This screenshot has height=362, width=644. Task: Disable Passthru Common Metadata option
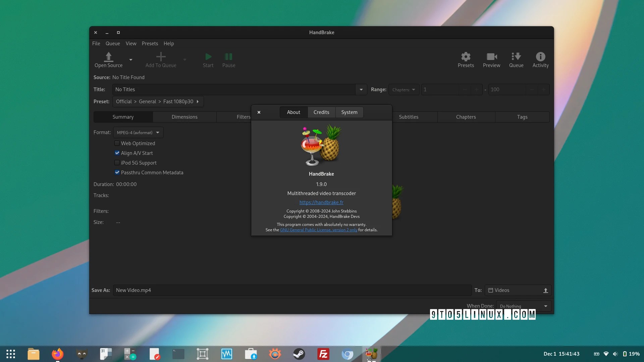pos(117,173)
